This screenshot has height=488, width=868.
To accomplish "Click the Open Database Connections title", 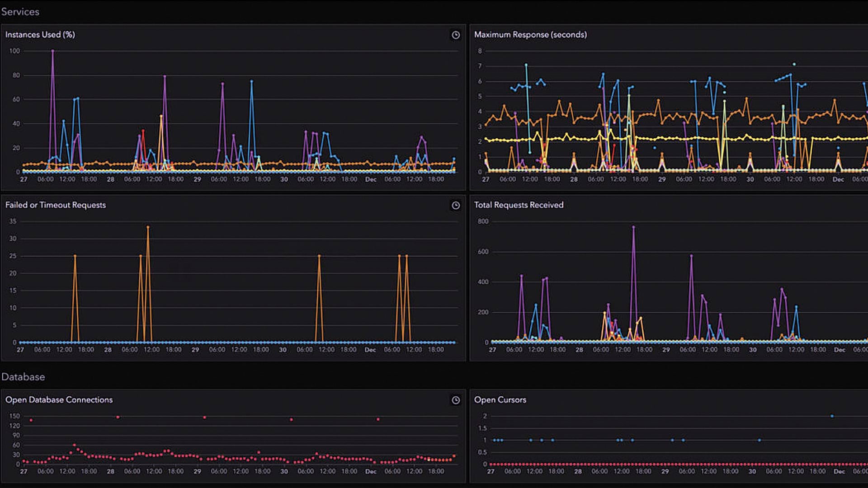I will point(59,400).
